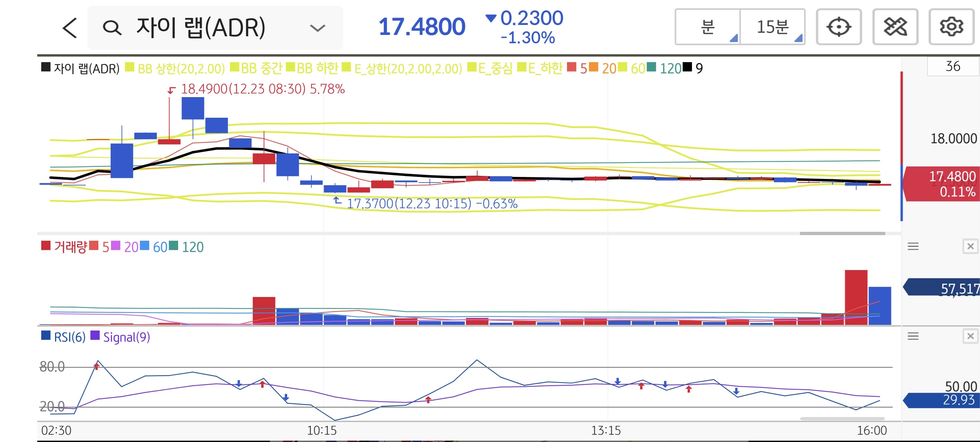Open volume panel hamburger menu
980x442 pixels.
click(913, 246)
